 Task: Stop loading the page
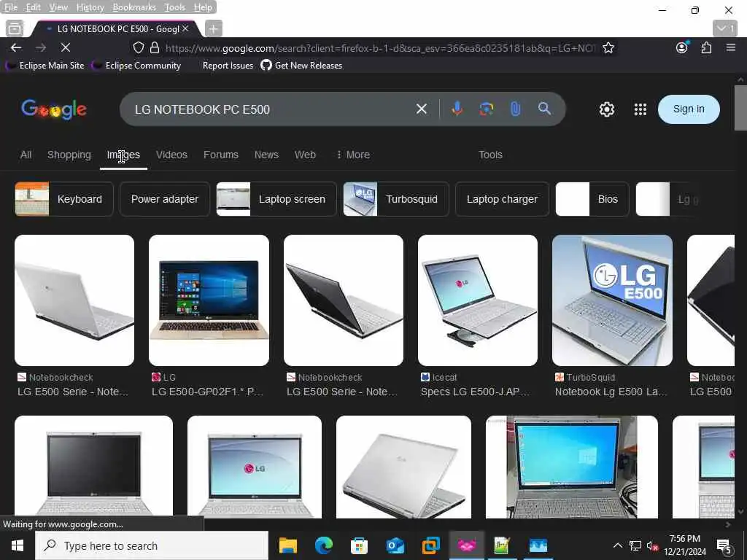click(65, 47)
